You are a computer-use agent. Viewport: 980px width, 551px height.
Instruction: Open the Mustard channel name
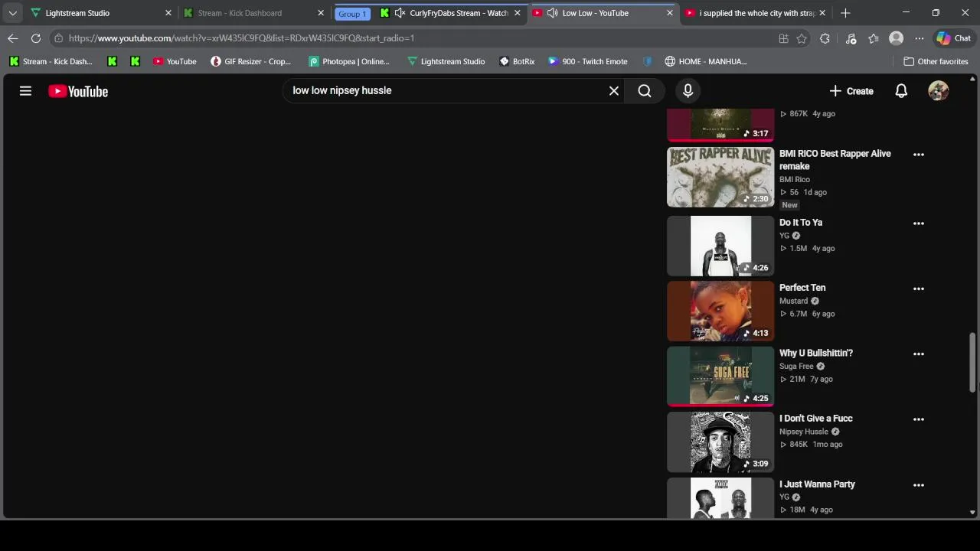[793, 301]
